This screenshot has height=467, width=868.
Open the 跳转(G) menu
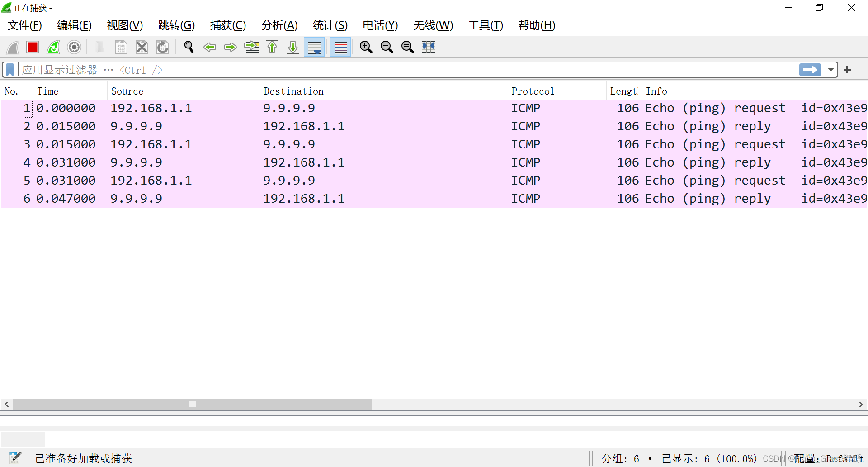[176, 25]
